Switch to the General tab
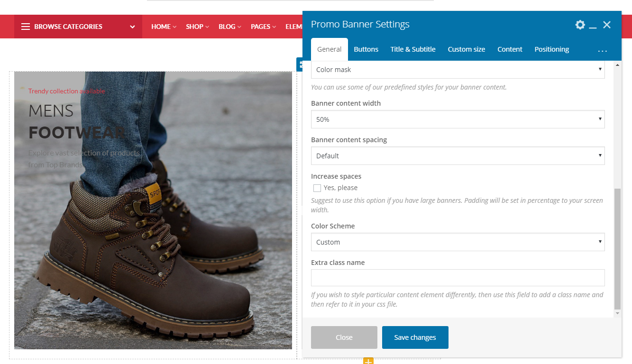This screenshot has width=632, height=364. (x=330, y=49)
